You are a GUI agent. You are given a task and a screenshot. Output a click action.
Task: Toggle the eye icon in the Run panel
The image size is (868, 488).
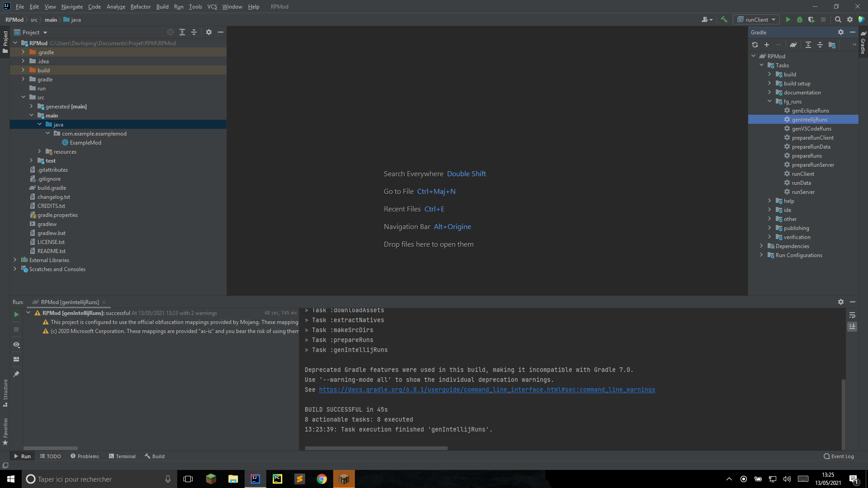pyautogui.click(x=16, y=345)
